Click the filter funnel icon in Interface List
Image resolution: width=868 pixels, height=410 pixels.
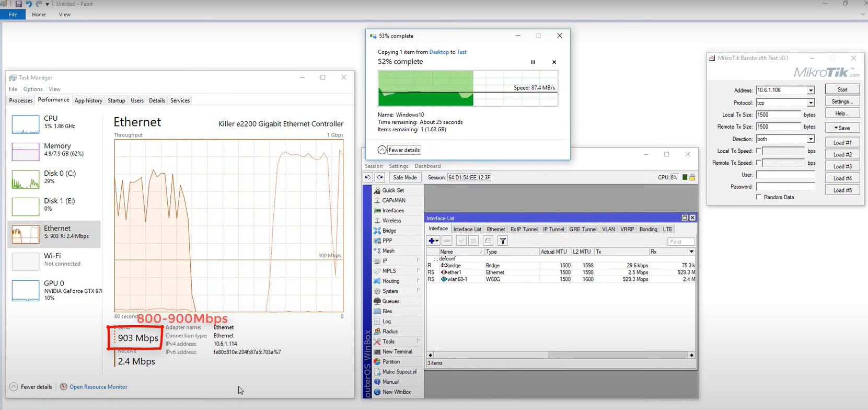point(503,241)
